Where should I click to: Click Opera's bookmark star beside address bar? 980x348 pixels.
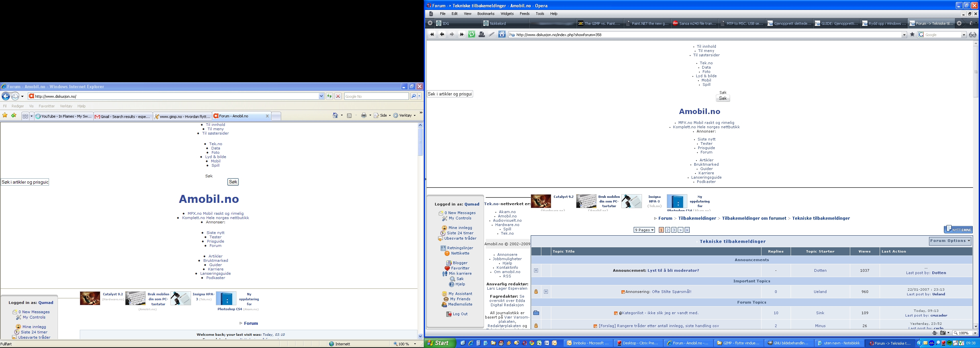coord(912,35)
